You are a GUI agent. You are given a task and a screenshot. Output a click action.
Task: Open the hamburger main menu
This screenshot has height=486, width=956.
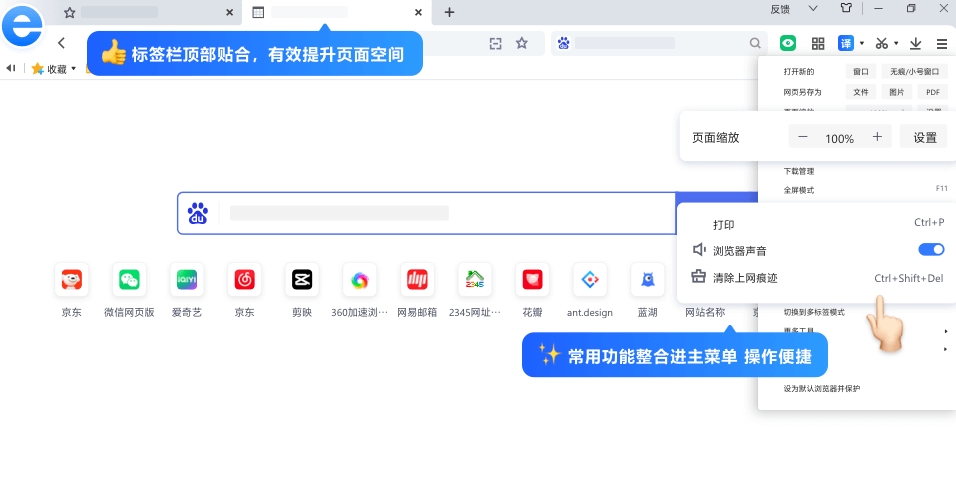coord(942,43)
